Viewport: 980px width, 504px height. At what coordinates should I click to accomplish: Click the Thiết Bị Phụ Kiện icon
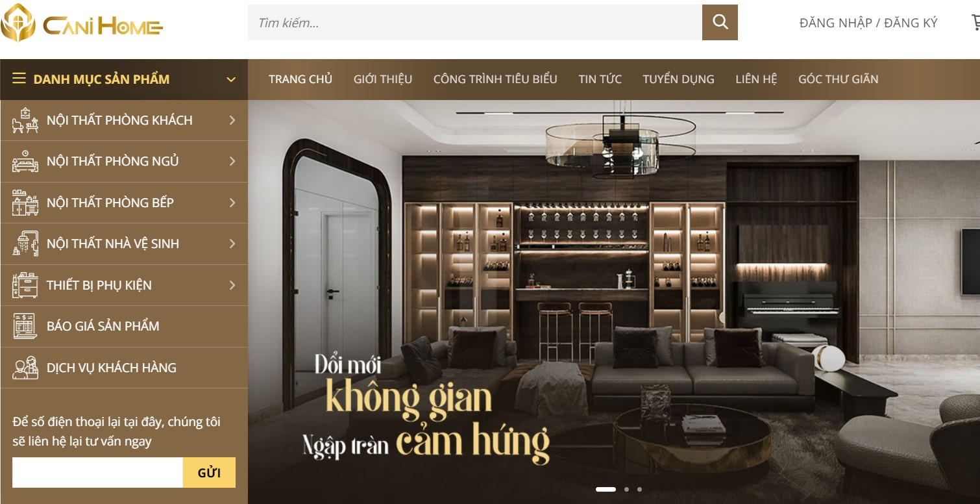click(25, 285)
